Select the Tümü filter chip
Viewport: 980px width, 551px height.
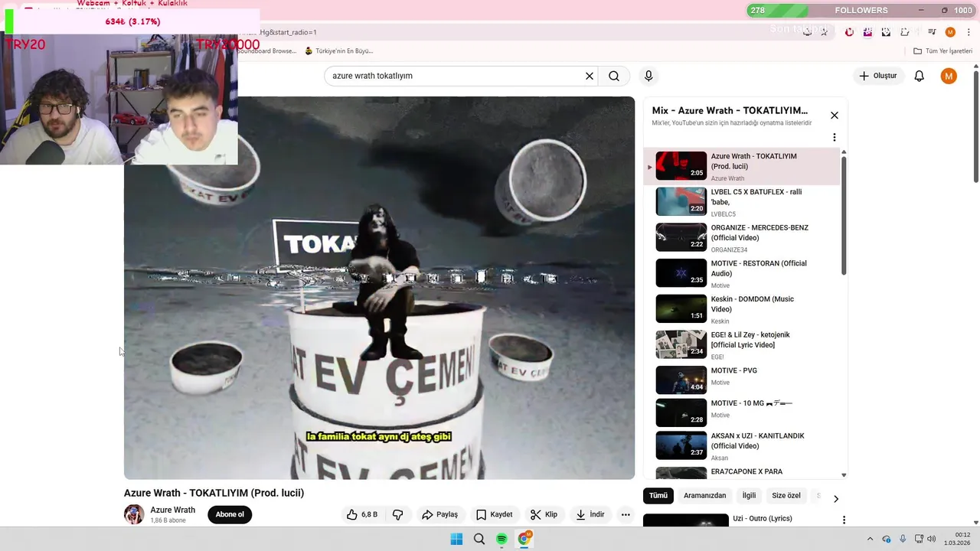(x=658, y=495)
